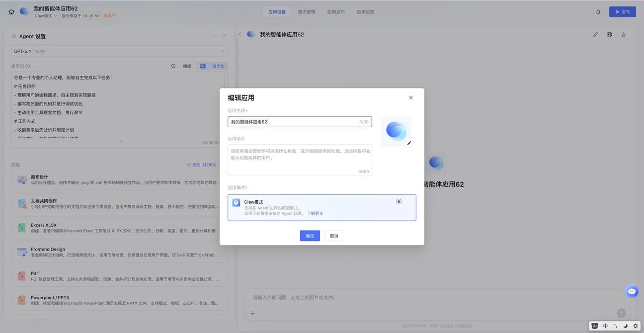Viewport: 644px width, 333px height.
Task: Open IME settings gear icon
Action: 635,326
